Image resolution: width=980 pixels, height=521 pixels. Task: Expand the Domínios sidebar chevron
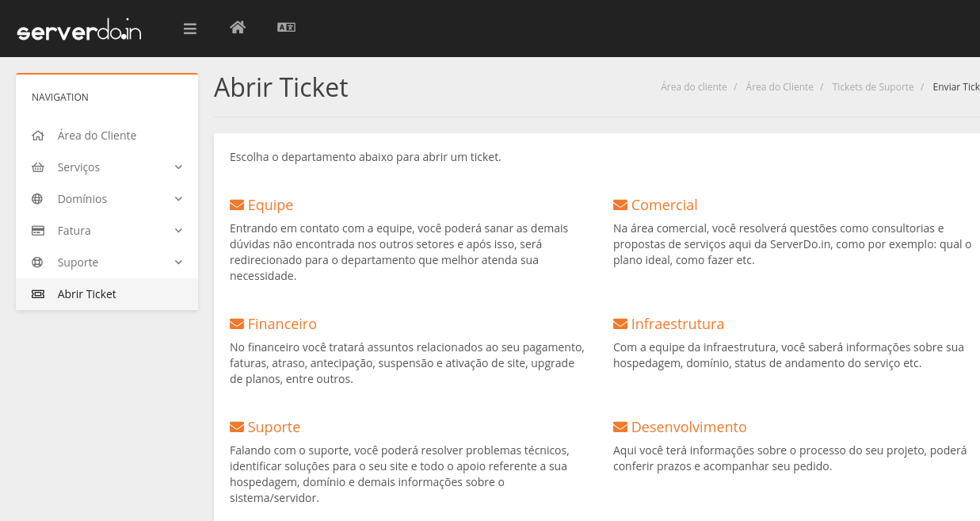178,199
